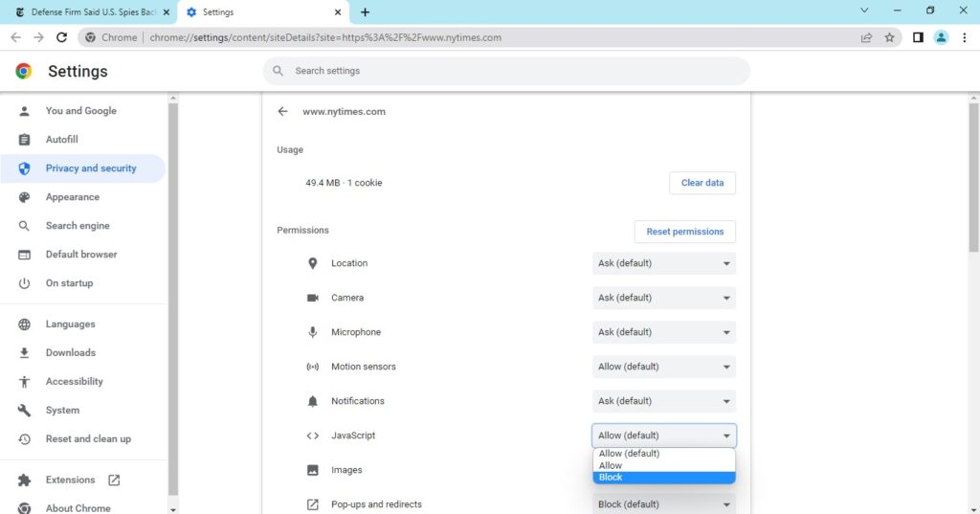Collapse the JavaScript permission dropdown

[x=664, y=436]
